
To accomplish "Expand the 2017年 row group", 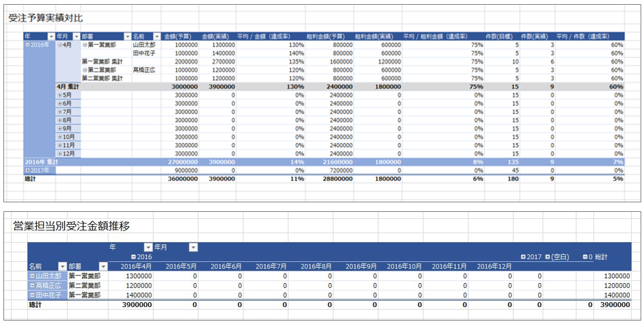I will pyautogui.click(x=27, y=170).
